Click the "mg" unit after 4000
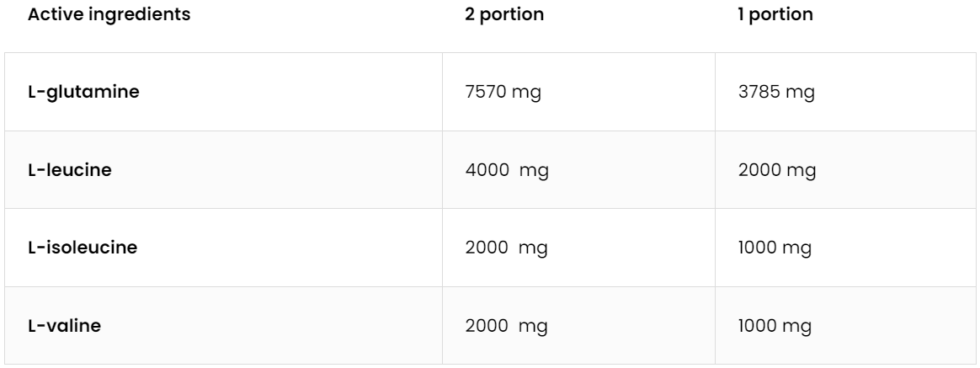980x368 pixels. (530, 170)
